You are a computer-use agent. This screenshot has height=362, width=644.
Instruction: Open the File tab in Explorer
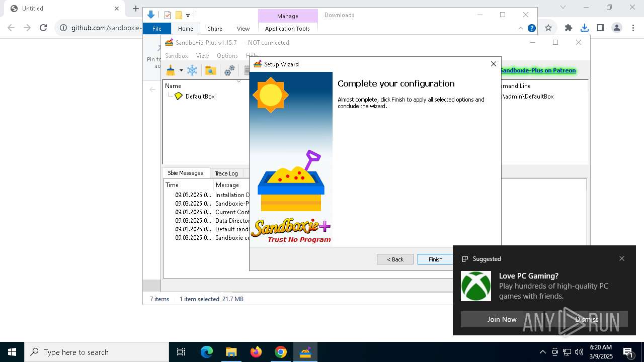point(157,29)
